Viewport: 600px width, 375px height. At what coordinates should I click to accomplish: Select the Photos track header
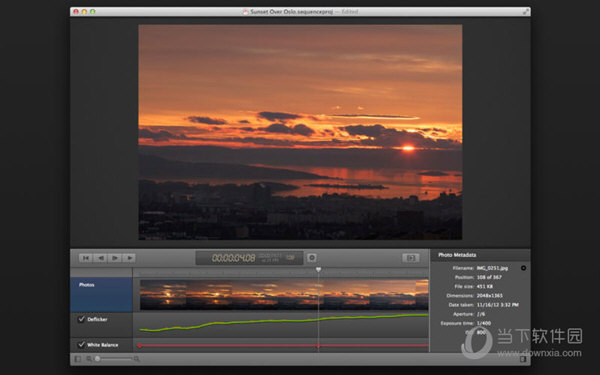point(101,295)
